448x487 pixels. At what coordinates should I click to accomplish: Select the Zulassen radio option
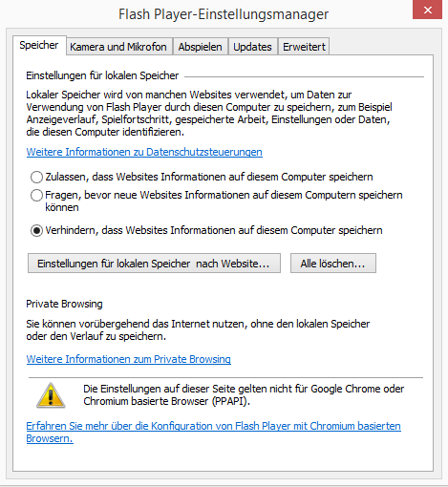pos(36,177)
